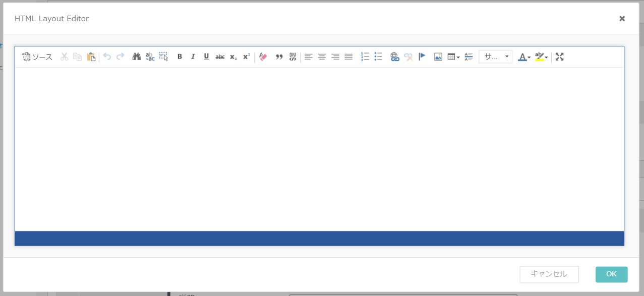Insert a bulleted list

pyautogui.click(x=378, y=57)
